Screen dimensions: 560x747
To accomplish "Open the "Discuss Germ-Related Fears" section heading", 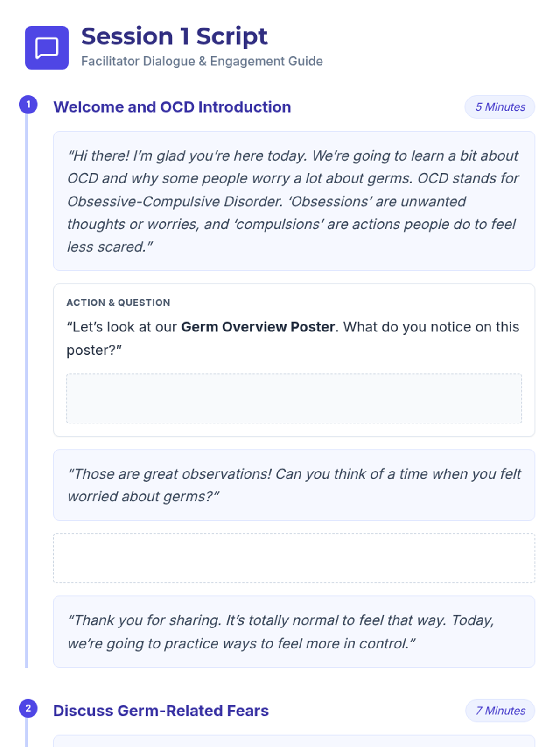I will [161, 711].
